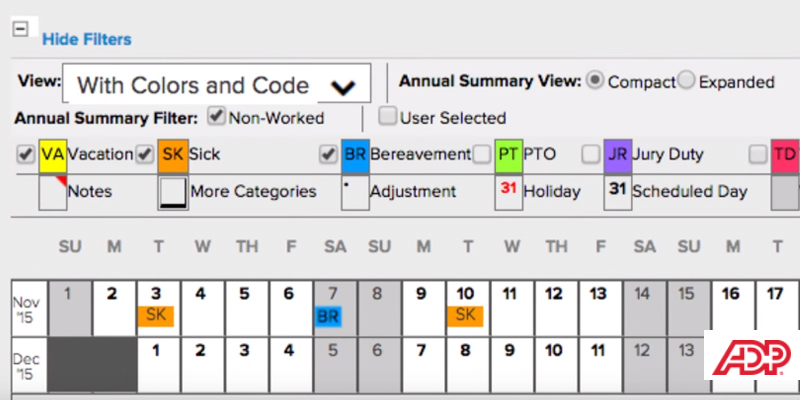This screenshot has width=800, height=400.
Task: Uncheck the Non-Worked filter checkbox
Action: click(x=216, y=116)
